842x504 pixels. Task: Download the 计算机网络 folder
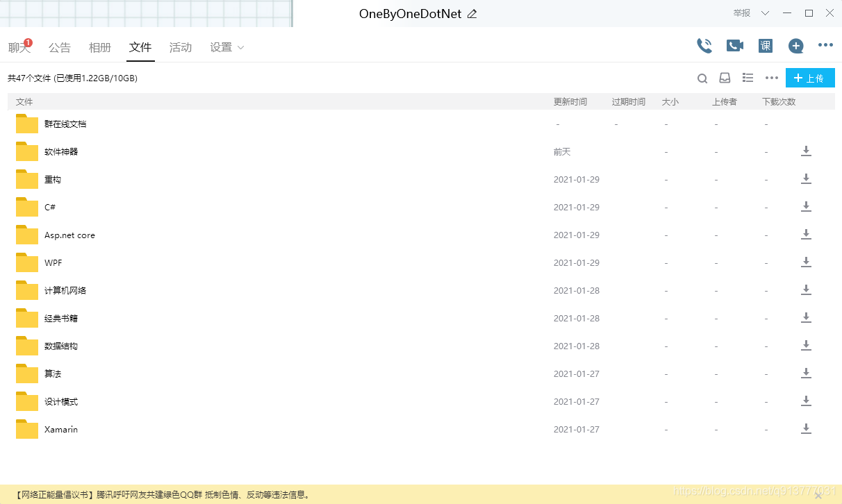point(806,290)
